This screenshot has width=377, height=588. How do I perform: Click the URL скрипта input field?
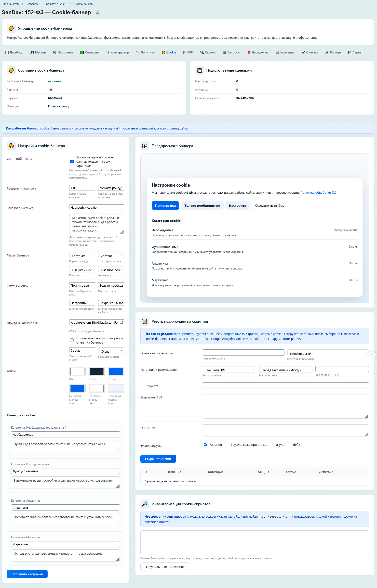pyautogui.click(x=285, y=385)
